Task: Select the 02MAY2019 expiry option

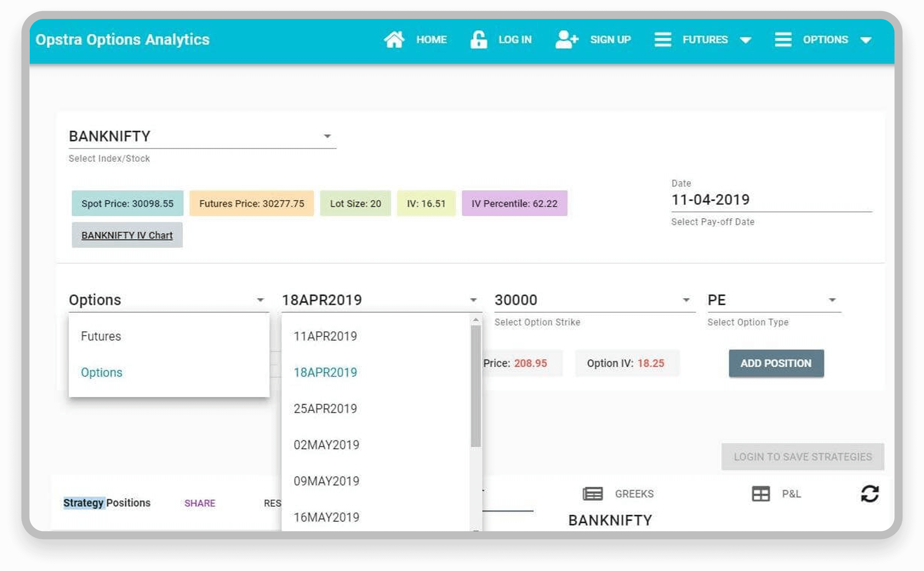Action: (326, 445)
